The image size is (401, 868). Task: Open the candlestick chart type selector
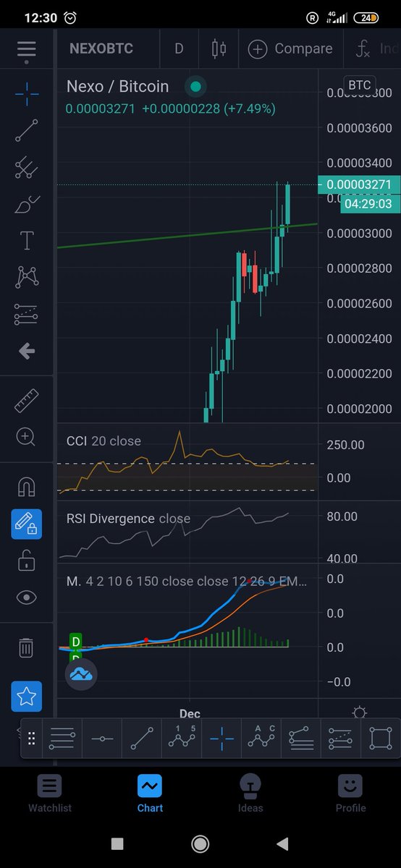pos(218,49)
